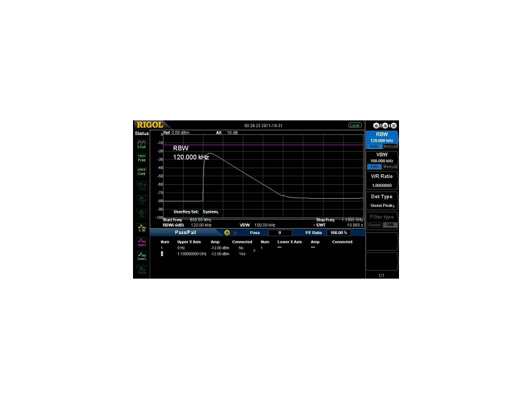Set VBW mode to Auto
Screen dimensions: 532x399
[x=374, y=166]
